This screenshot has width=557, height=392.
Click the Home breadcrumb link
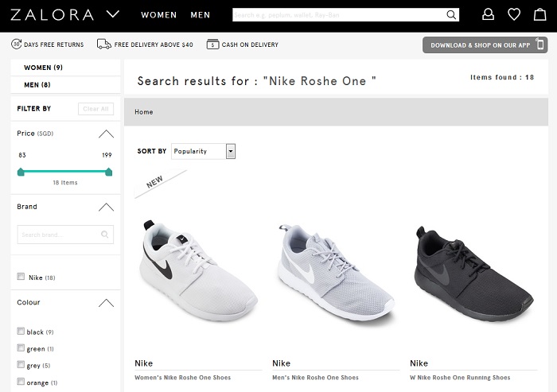[144, 112]
